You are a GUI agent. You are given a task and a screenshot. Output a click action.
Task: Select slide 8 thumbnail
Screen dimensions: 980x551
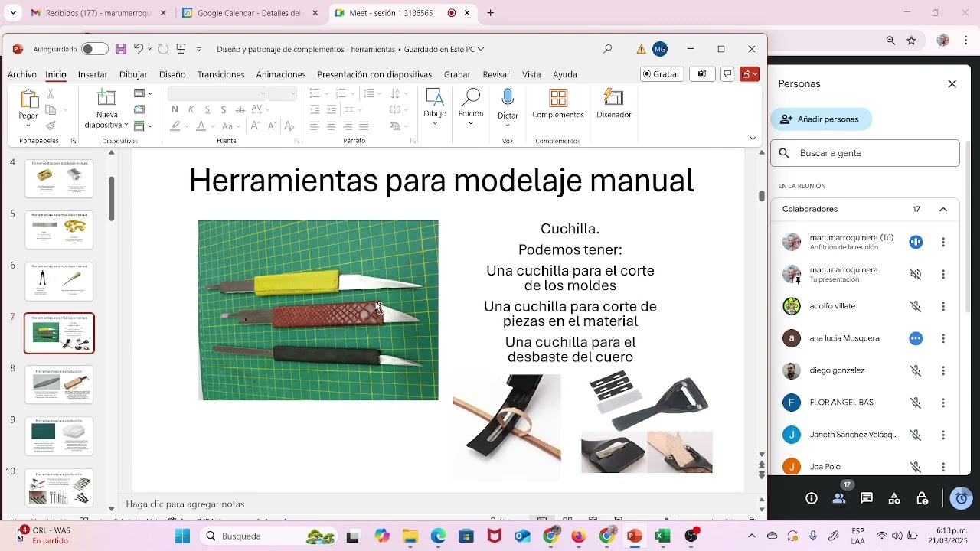(60, 385)
